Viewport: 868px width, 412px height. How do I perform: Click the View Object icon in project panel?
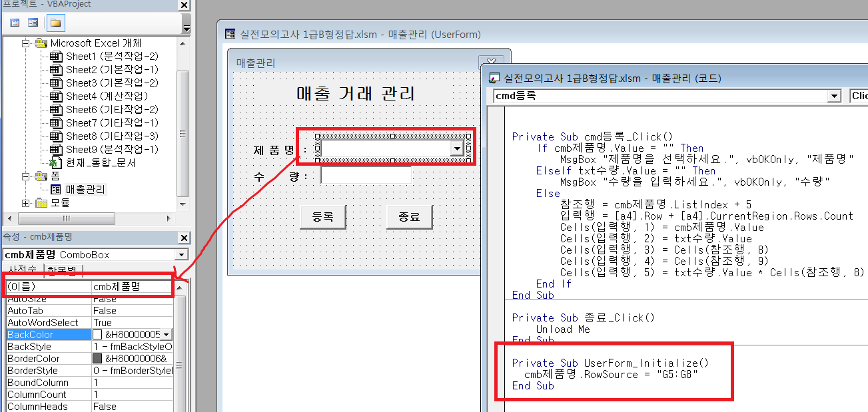tap(33, 23)
